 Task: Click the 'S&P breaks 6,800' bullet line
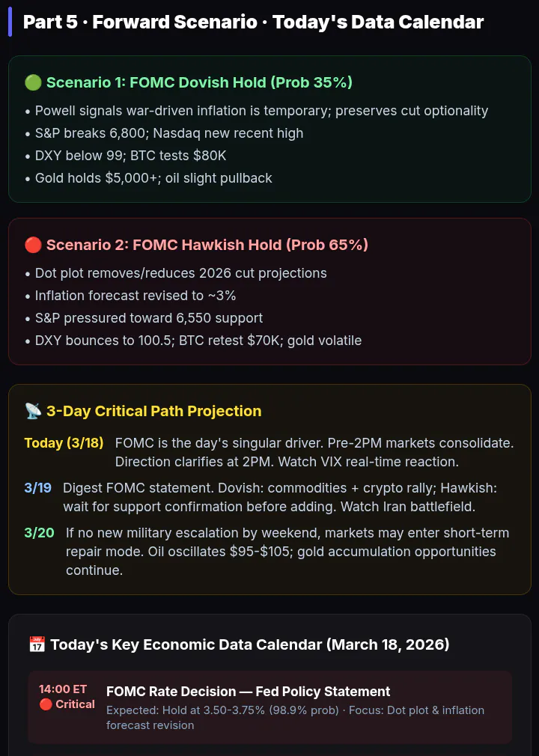[165, 133]
